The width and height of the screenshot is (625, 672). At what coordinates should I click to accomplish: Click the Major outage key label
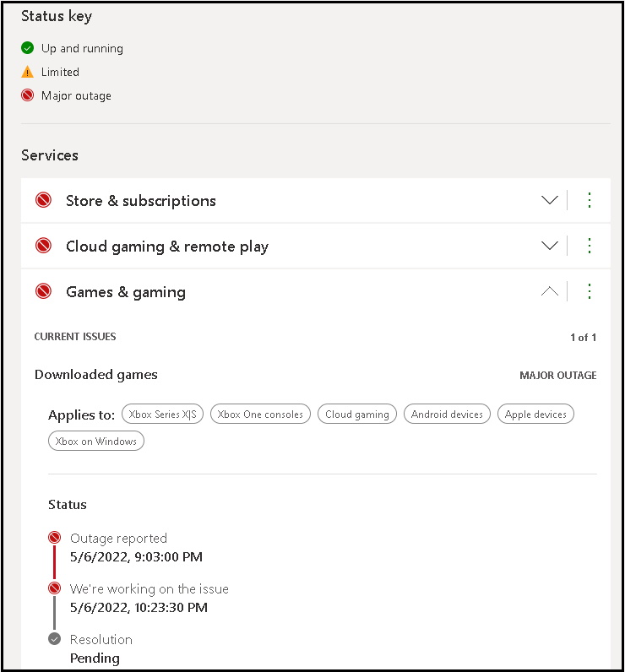[76, 95]
